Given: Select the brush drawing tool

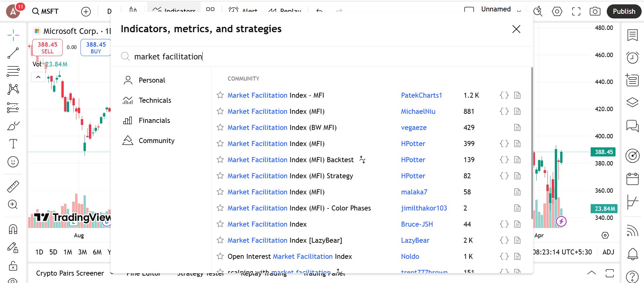Looking at the screenshot, I should (x=13, y=126).
